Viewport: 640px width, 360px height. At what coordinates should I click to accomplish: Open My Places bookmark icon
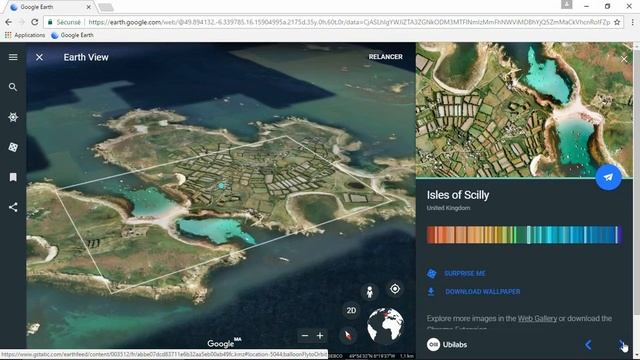click(x=13, y=177)
